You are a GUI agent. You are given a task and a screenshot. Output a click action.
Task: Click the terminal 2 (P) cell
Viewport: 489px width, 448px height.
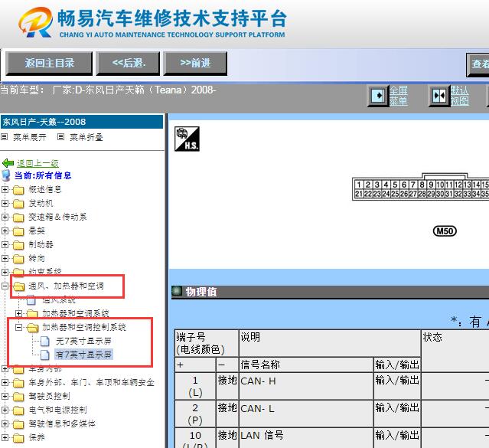coord(195,414)
